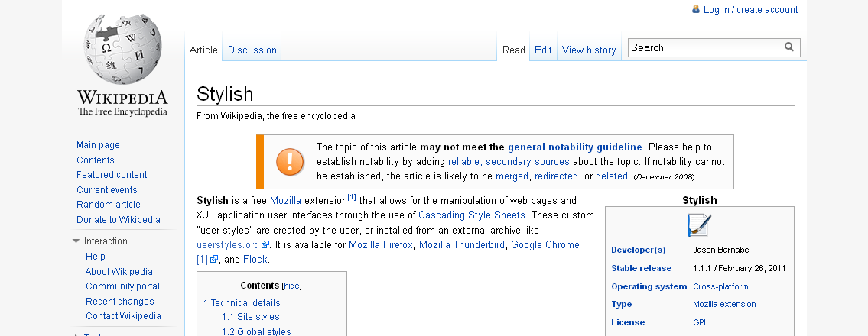Click Stable release infobox label
Screen dimensions: 868x336
click(641, 268)
